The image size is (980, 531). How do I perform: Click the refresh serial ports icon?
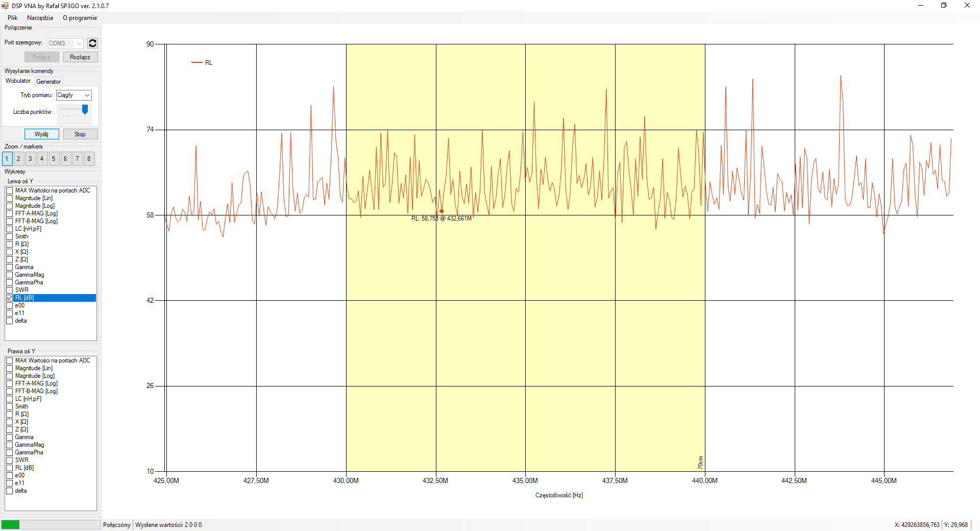coord(92,43)
